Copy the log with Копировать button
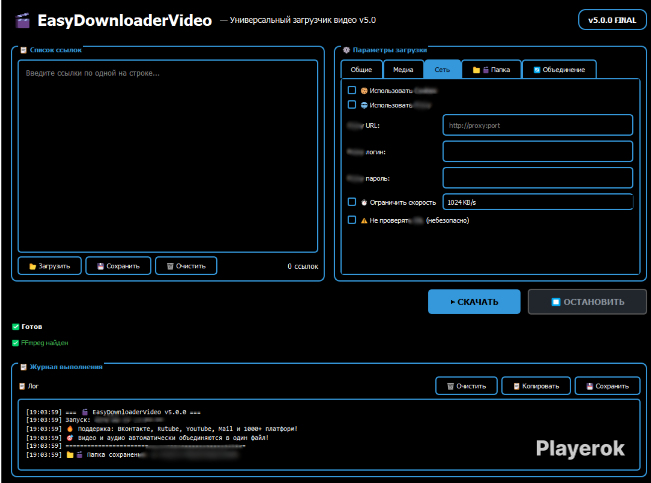Image resolution: width=651 pixels, height=483 pixels. 536,386
